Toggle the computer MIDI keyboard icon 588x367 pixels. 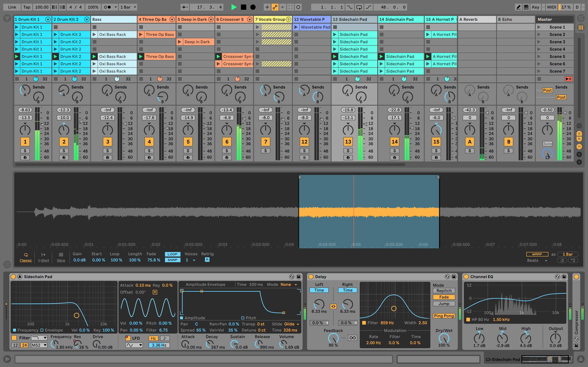click(526, 7)
